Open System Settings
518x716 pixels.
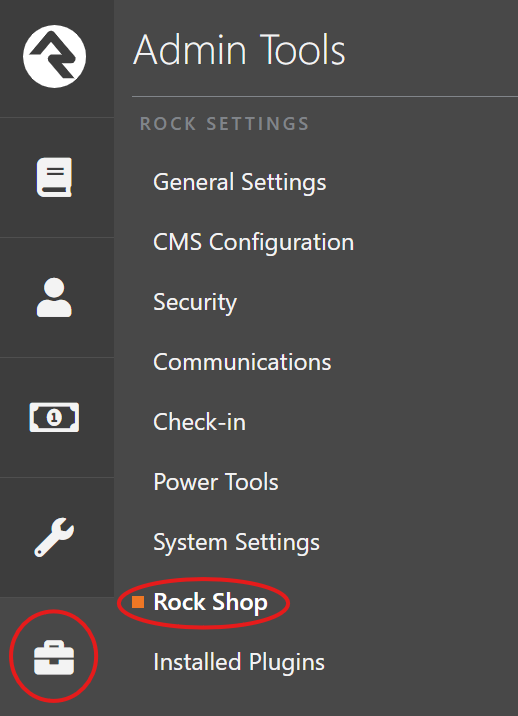[236, 542]
